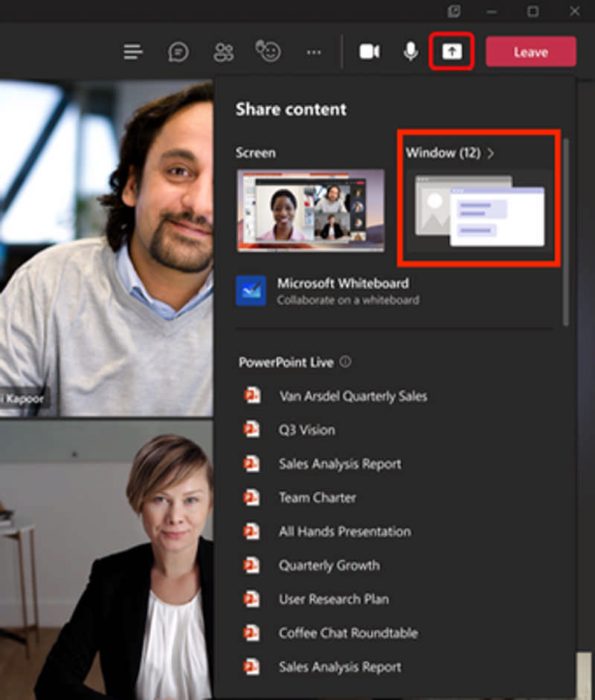Click the PowerPoint Live heading
This screenshot has height=700, width=595.
286,362
